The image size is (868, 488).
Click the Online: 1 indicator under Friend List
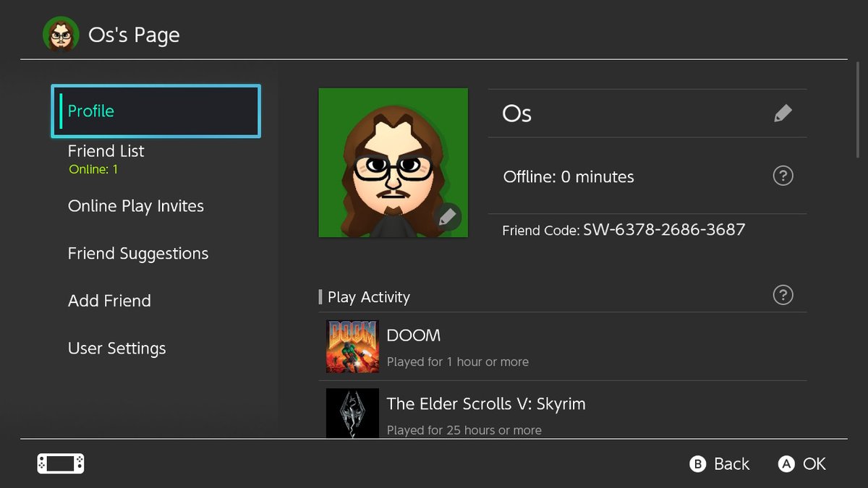pos(93,170)
